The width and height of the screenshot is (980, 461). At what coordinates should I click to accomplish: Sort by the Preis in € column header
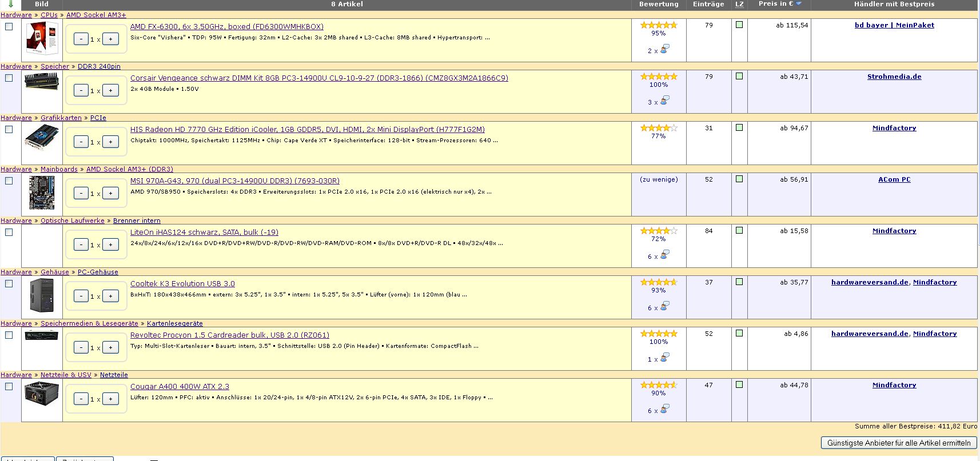776,4
